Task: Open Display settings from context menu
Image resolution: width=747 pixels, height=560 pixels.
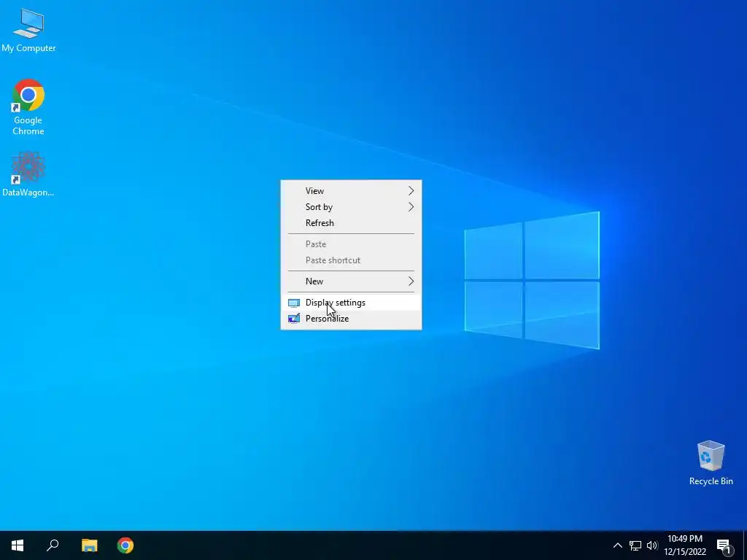Action: (351, 303)
